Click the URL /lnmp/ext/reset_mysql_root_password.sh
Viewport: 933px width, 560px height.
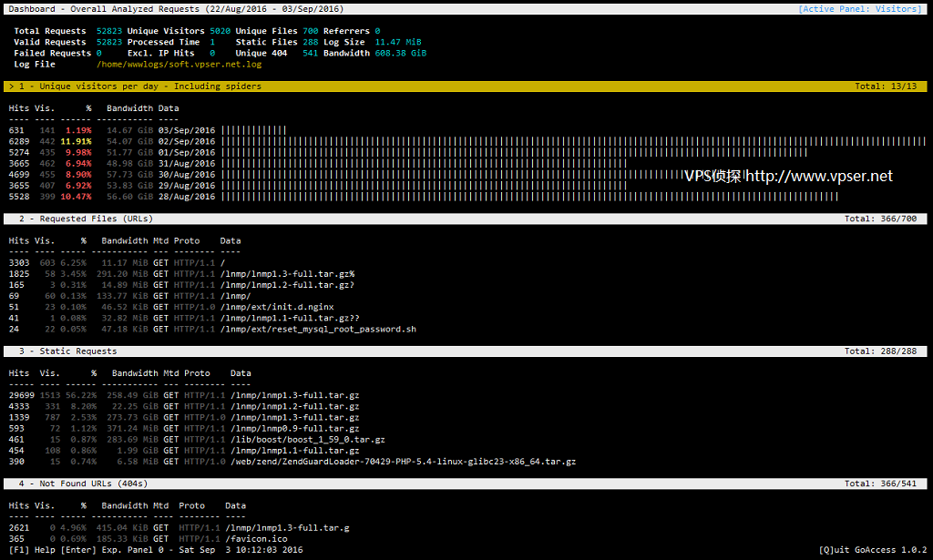[318, 330]
